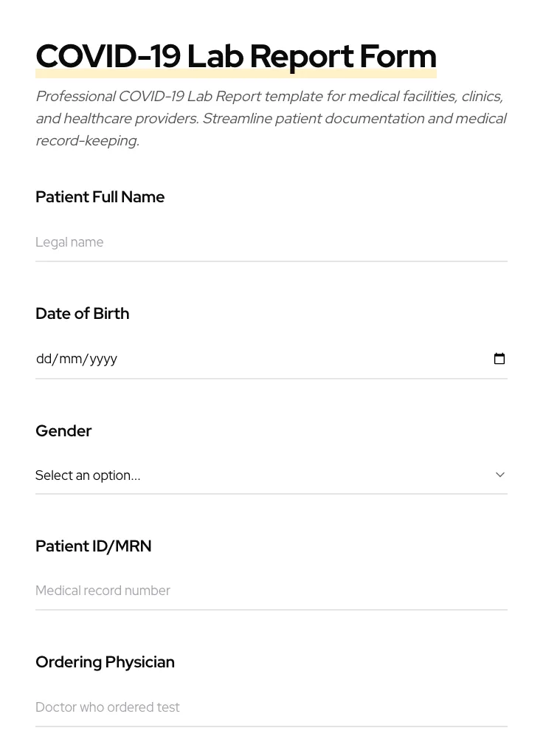Click the form description paragraph
The image size is (543, 756).
click(x=271, y=118)
